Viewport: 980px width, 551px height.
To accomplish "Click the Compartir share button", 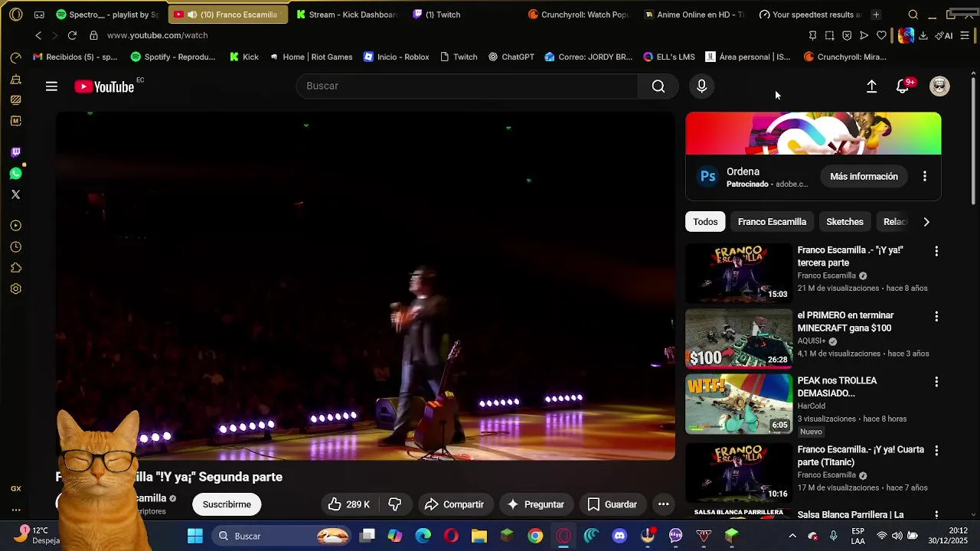I will (455, 504).
